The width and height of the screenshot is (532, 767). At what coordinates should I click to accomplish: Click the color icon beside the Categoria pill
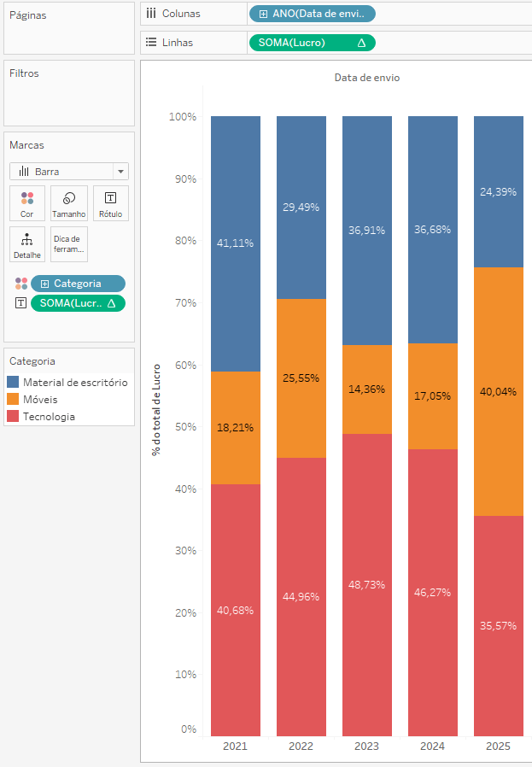coord(21,284)
